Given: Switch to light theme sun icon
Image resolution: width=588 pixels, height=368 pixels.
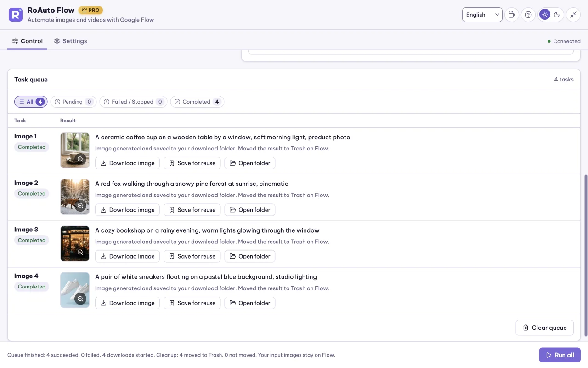Looking at the screenshot, I should click(545, 15).
